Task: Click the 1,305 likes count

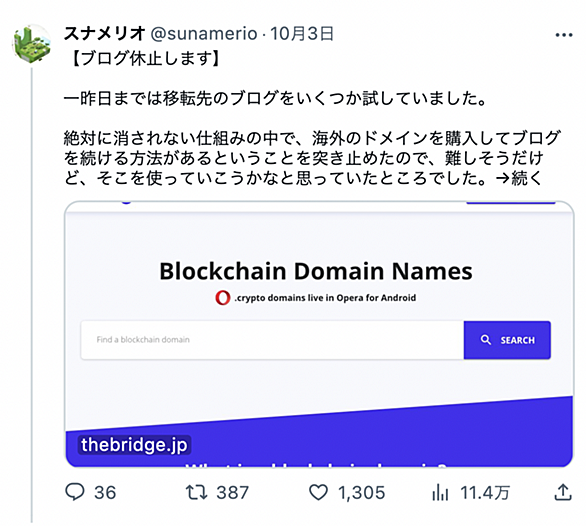Action: coord(361,492)
